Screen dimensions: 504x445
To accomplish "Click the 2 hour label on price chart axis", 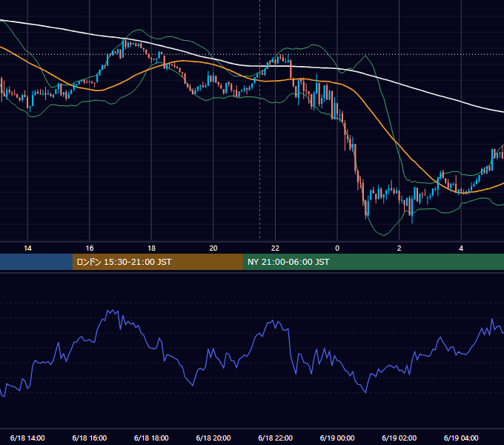I will click(x=399, y=248).
